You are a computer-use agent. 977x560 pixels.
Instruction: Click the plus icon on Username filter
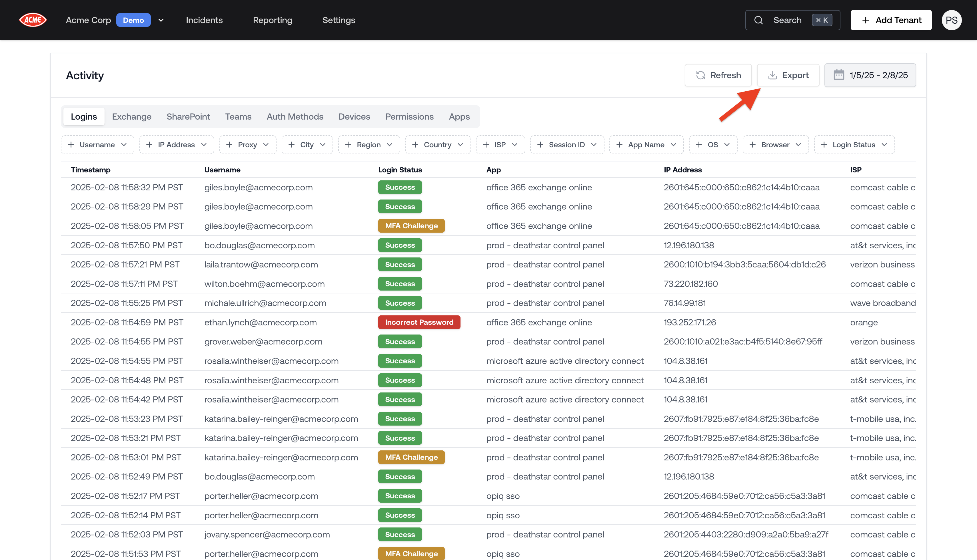click(x=71, y=145)
